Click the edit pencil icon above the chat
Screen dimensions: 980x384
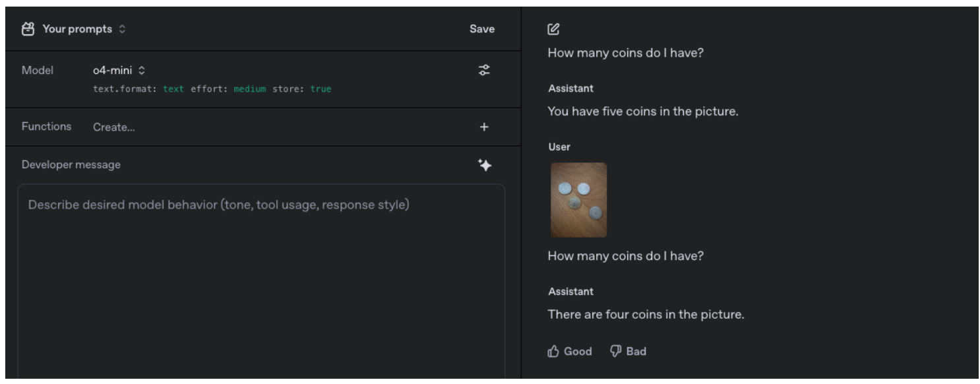coord(553,29)
